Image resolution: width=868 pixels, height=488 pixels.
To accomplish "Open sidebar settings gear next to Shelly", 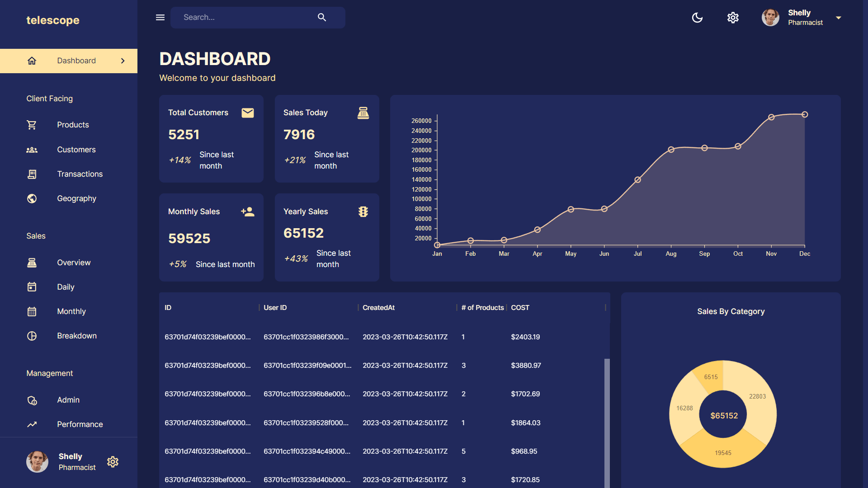I will [113, 462].
